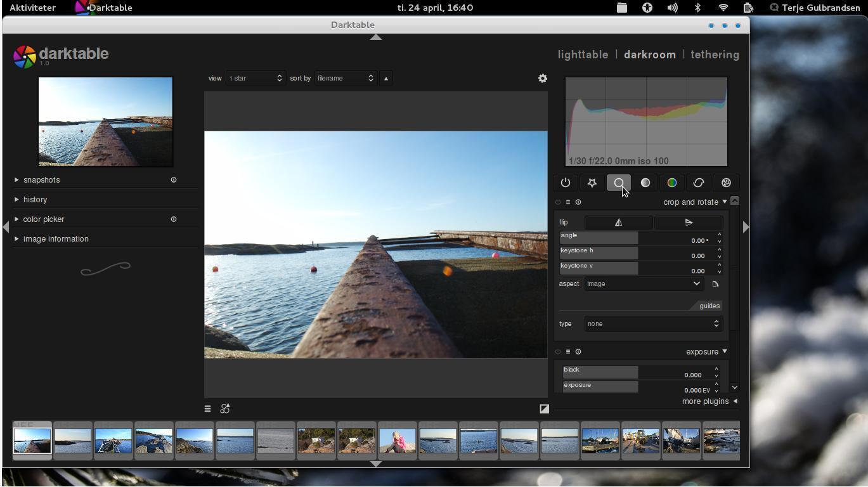Select the pink-jacket child photo in filmstrip
The image size is (868, 487).
[x=397, y=440]
